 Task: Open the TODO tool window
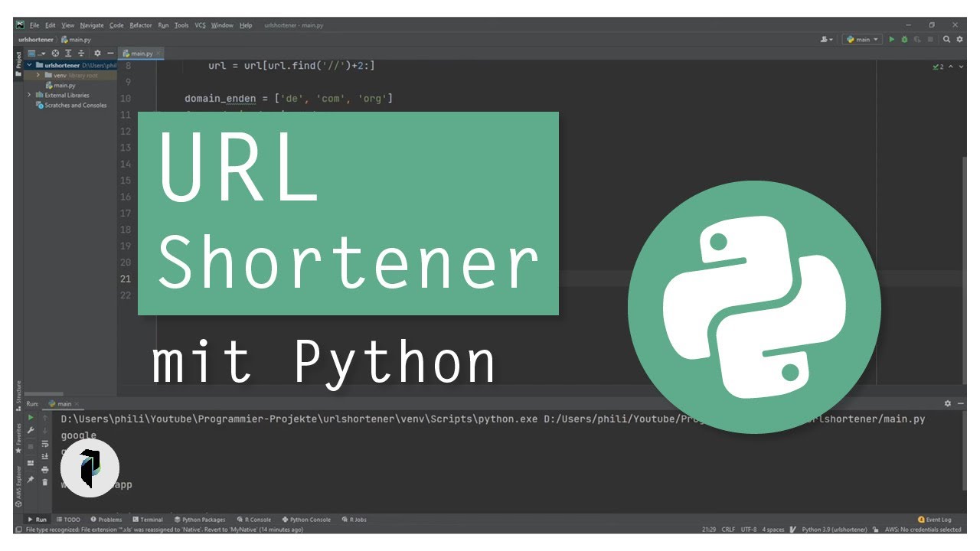(68, 519)
